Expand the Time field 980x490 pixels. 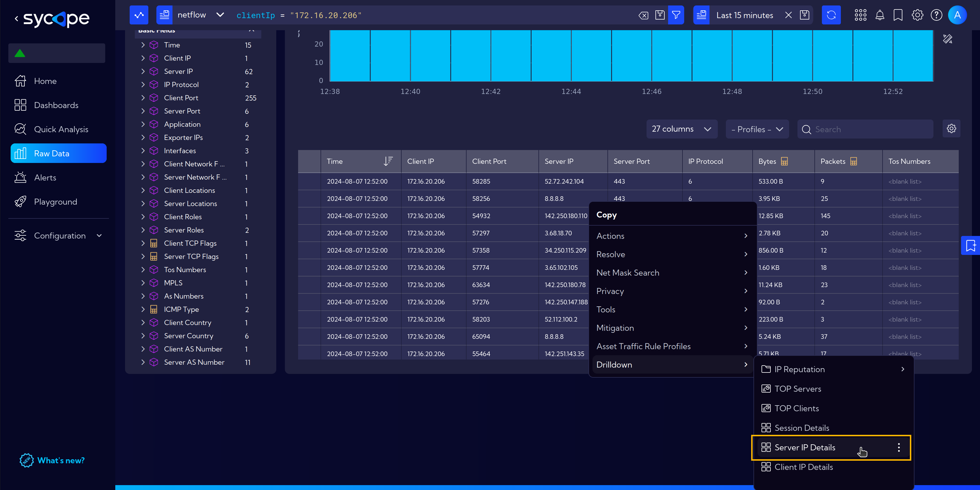143,45
